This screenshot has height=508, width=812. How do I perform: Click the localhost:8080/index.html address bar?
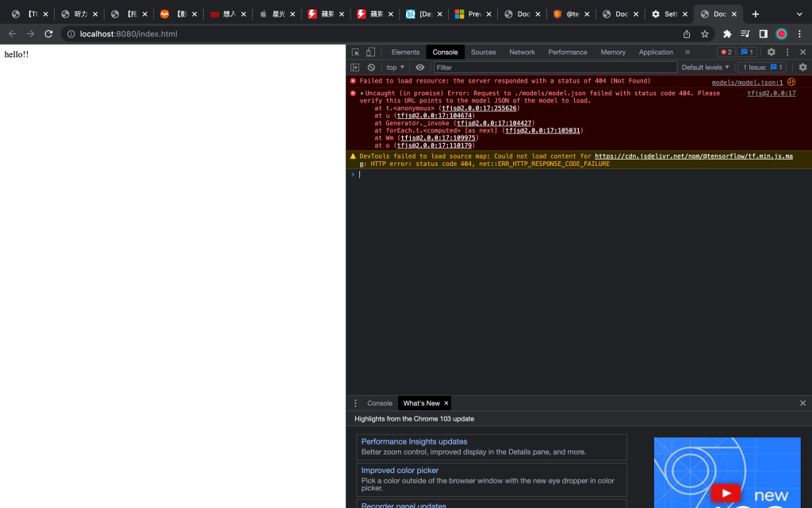pos(128,34)
